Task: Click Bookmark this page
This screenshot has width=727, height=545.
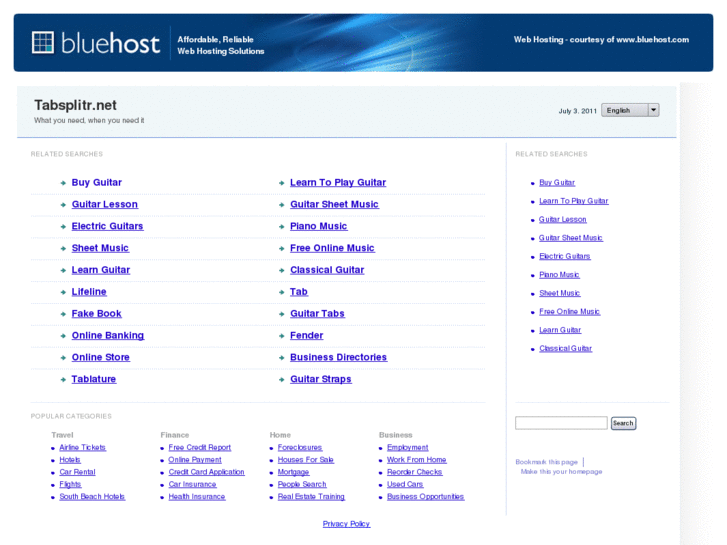Action: click(547, 462)
